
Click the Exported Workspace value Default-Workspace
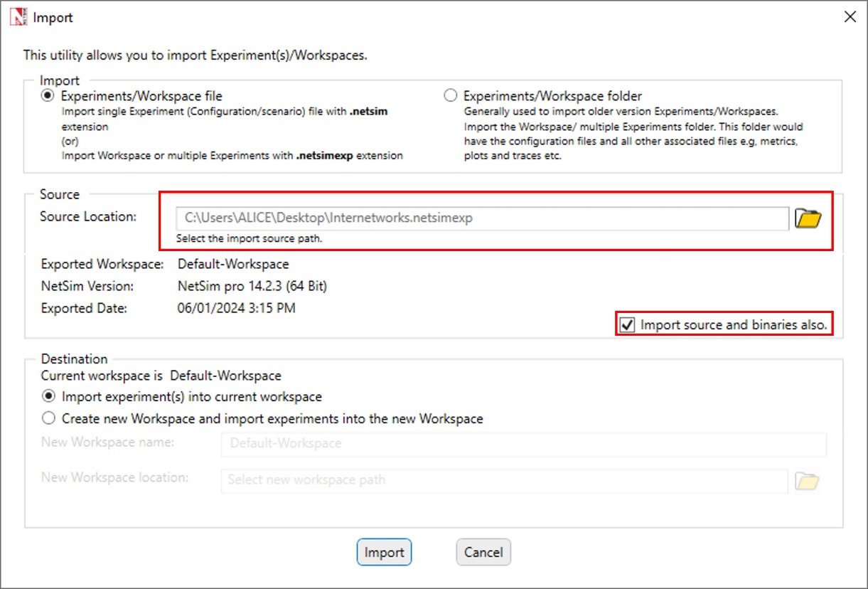(x=233, y=264)
